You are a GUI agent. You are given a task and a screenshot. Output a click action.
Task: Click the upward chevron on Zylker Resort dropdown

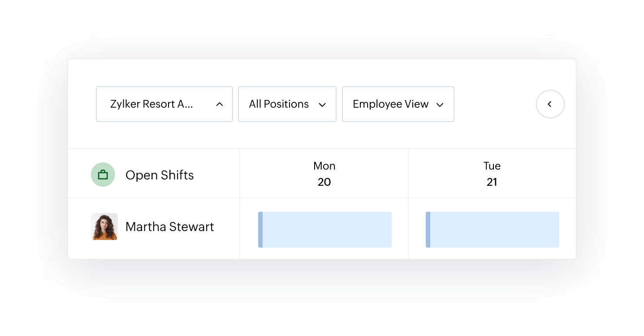click(220, 104)
